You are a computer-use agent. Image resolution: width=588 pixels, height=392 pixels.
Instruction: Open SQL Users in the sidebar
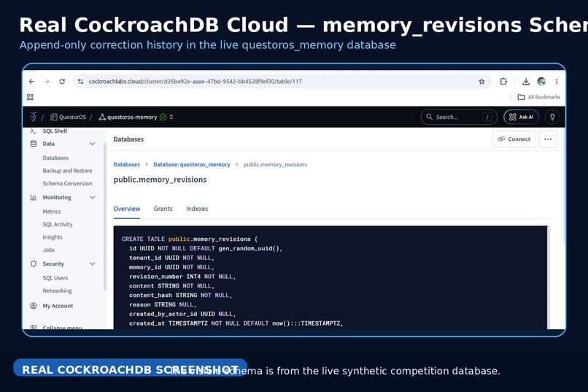[x=55, y=278]
